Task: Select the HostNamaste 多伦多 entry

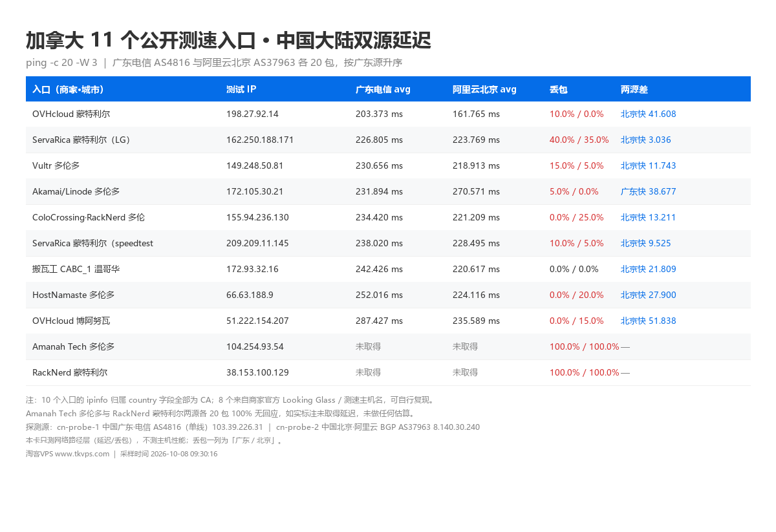Action: [73, 295]
